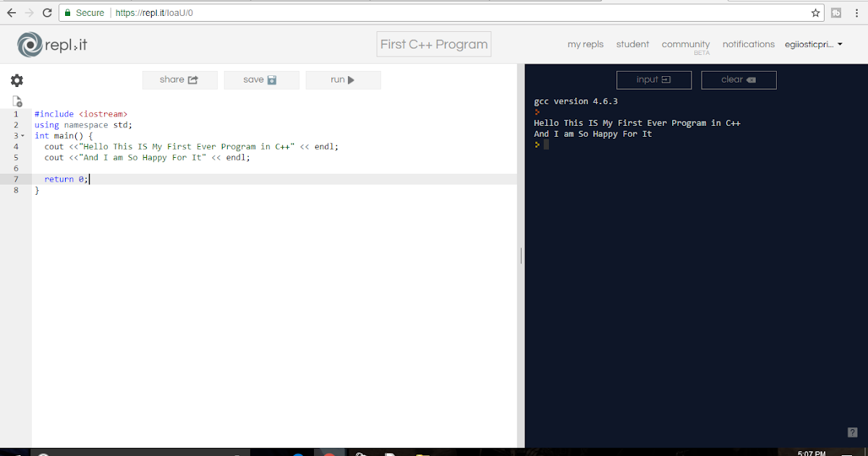Open the community section
The image size is (868, 456).
(x=685, y=44)
